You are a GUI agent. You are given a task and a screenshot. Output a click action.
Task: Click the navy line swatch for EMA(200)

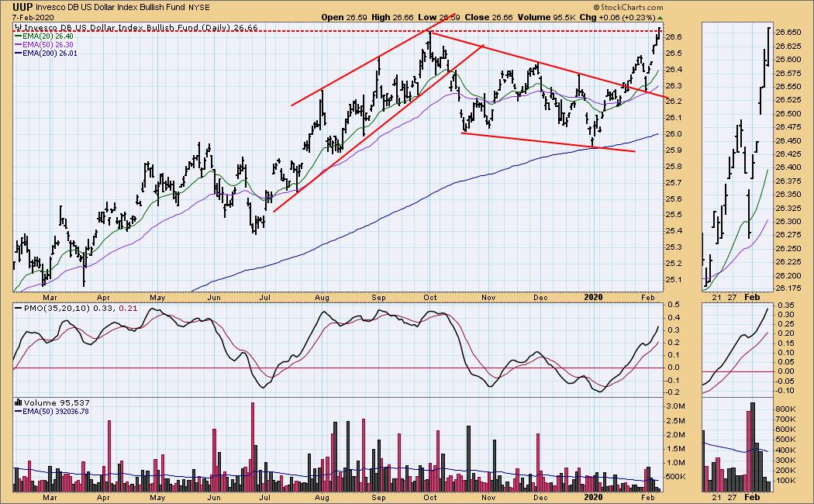(18, 53)
